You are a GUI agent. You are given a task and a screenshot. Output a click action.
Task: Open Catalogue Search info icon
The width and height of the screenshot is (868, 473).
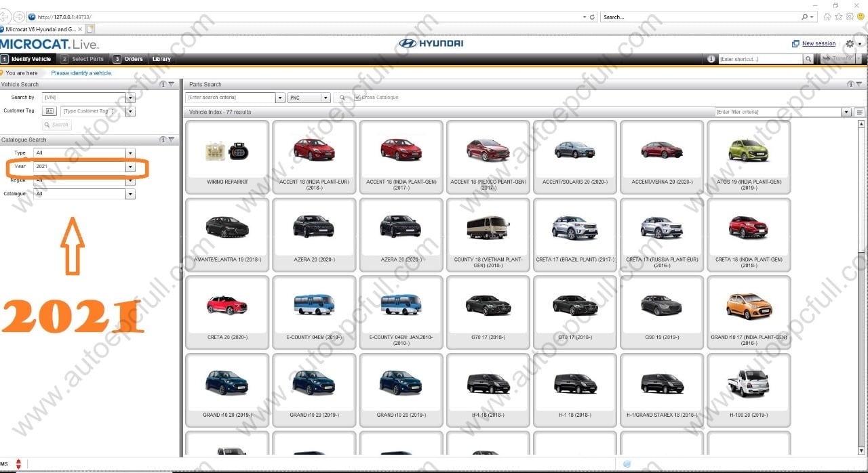coord(163,140)
